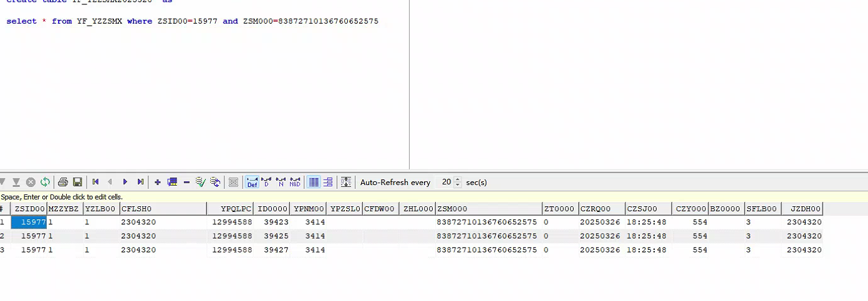Click the print grid icon
The height and width of the screenshot is (301, 868).
[63, 182]
